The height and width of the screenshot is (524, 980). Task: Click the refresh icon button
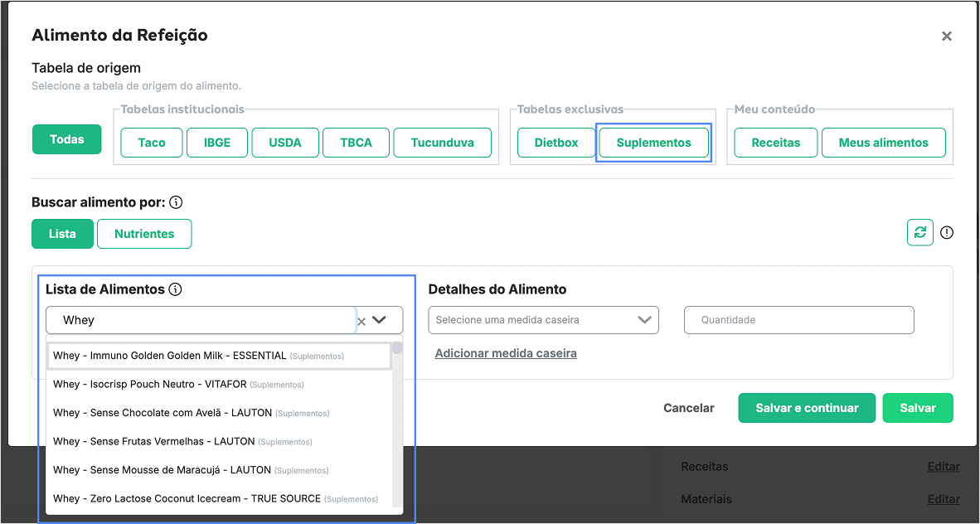tap(919, 233)
